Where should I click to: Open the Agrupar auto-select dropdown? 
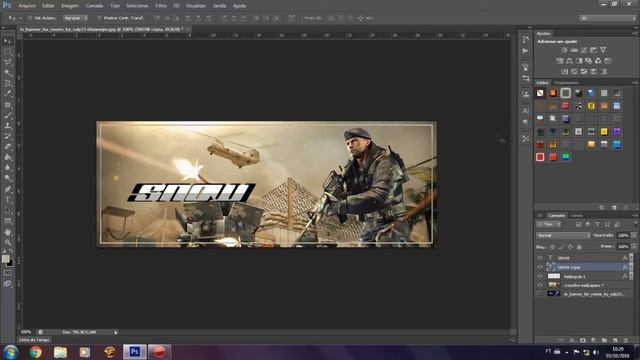coord(75,18)
